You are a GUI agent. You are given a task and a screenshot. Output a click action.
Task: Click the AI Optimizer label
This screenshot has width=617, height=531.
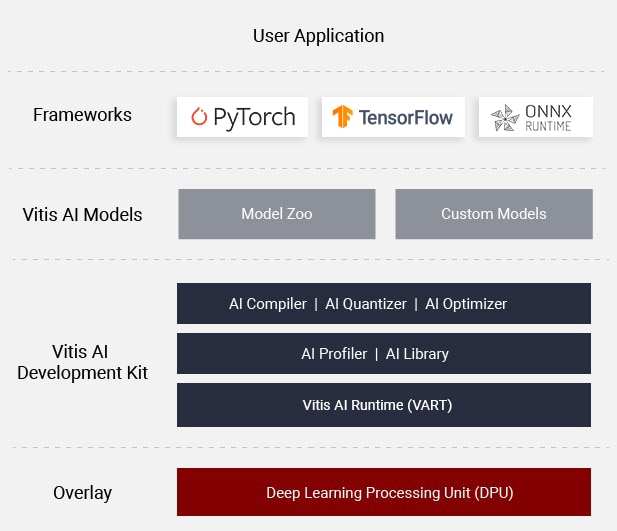point(466,304)
